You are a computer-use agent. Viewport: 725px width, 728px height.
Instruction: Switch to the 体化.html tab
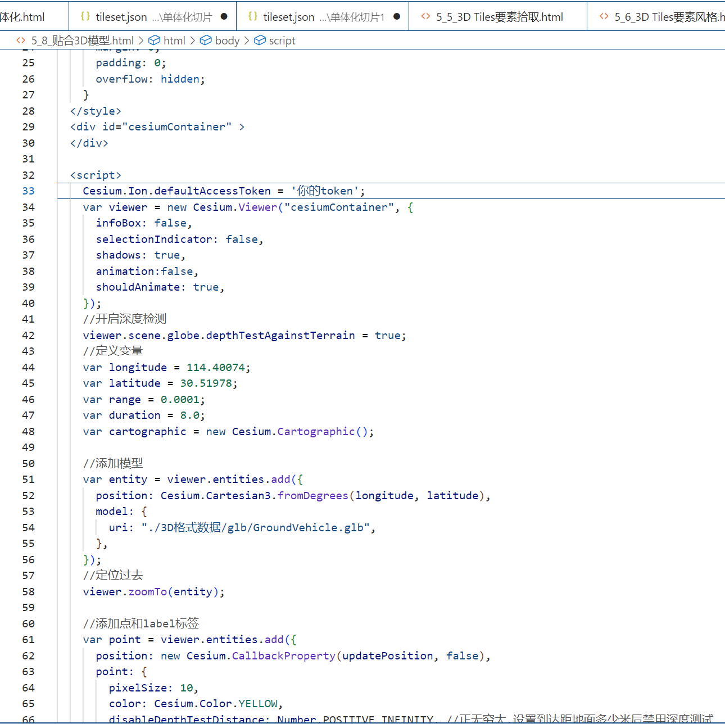34,17
